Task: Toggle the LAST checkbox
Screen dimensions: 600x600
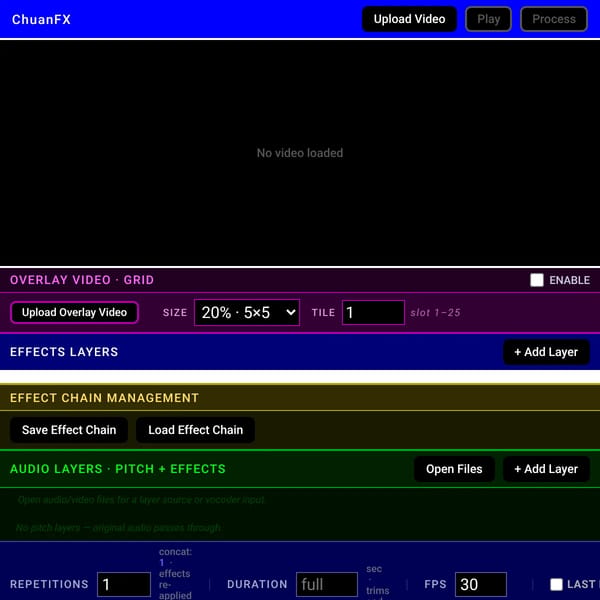Action: (x=556, y=584)
